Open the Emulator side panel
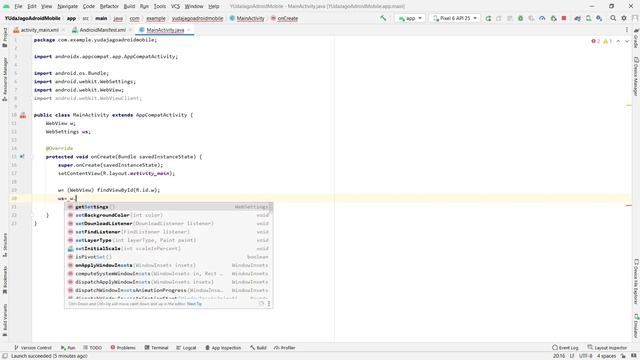The image size is (640, 360). tap(636, 326)
